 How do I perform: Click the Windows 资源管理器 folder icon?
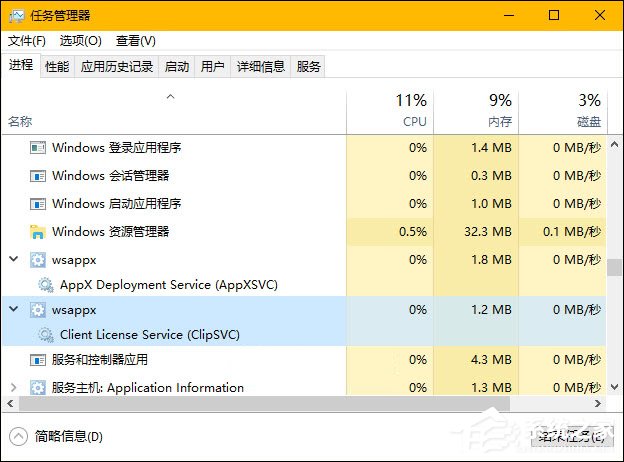(38, 232)
